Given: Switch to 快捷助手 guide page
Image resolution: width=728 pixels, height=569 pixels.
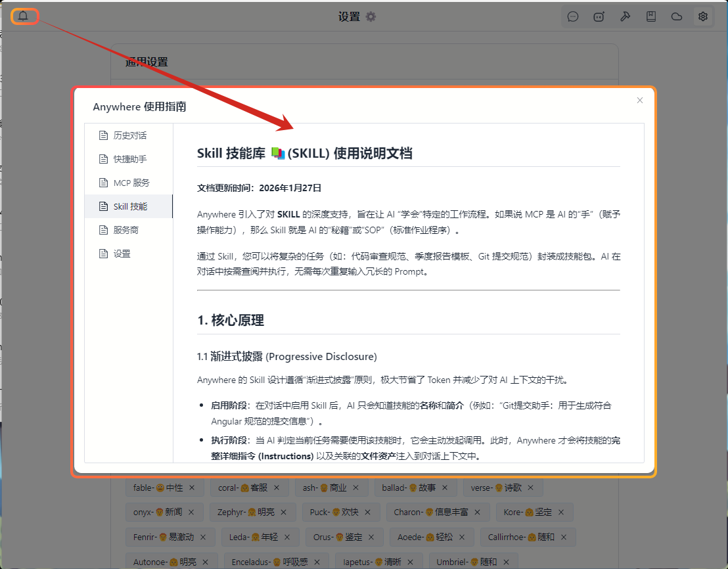Looking at the screenshot, I should click(129, 159).
